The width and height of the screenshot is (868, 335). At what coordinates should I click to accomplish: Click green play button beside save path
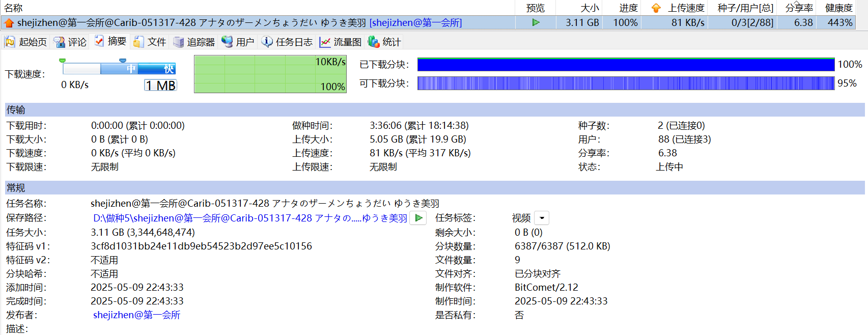click(418, 218)
